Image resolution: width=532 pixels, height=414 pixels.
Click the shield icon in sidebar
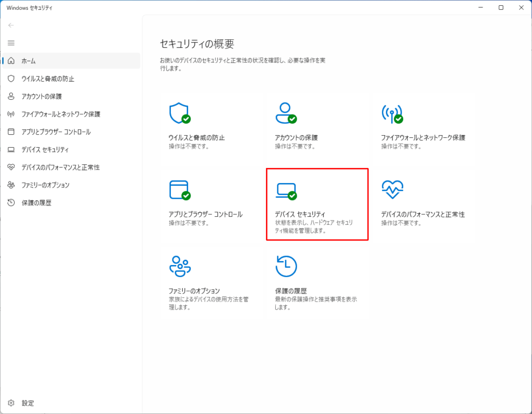11,79
